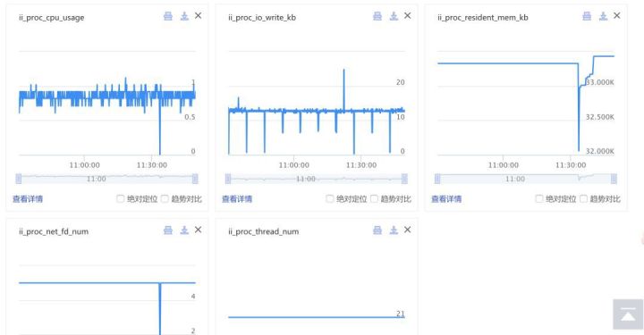Download the ii_proc_resident_mem_kb chart data

click(604, 16)
